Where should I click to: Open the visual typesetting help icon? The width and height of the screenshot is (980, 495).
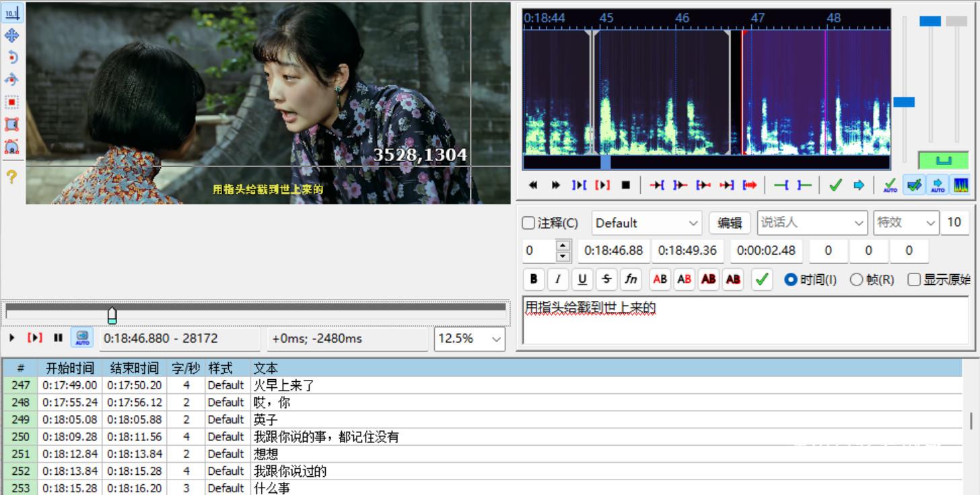[x=11, y=176]
